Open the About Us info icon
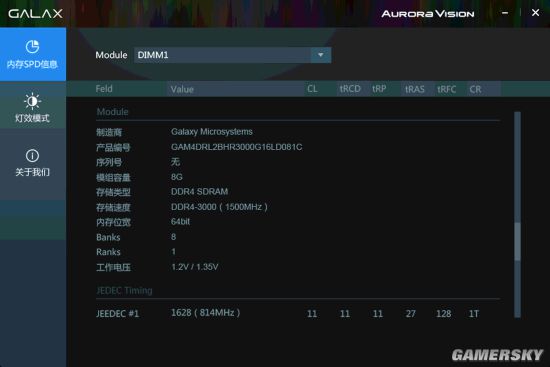The height and width of the screenshot is (367, 550). [32, 155]
